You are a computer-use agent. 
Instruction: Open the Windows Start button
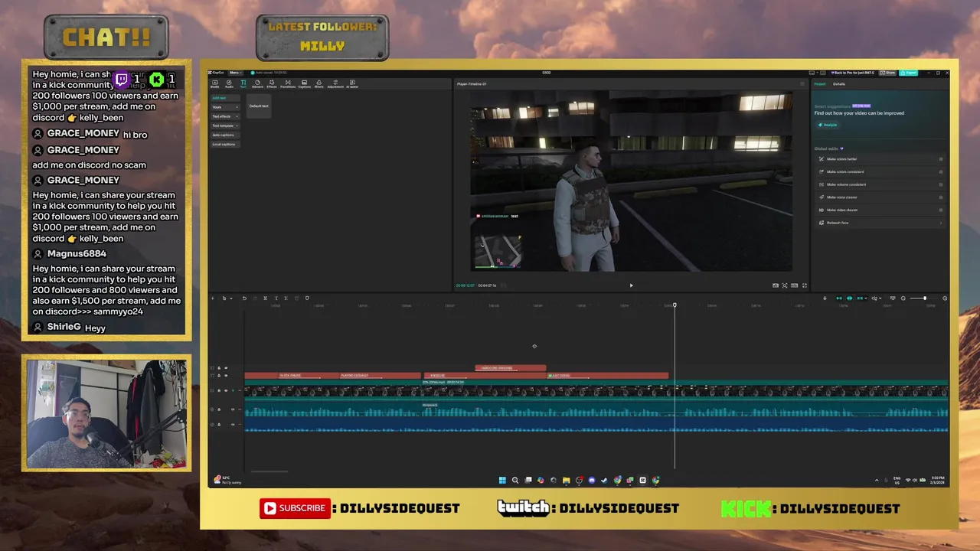(x=502, y=480)
